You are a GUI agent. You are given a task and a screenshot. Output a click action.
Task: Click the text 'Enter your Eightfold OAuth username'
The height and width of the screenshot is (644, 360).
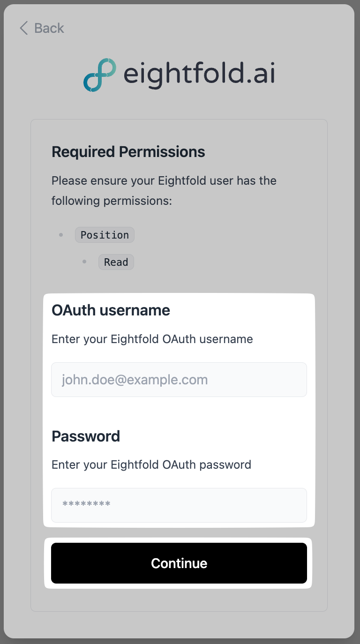coord(152,339)
